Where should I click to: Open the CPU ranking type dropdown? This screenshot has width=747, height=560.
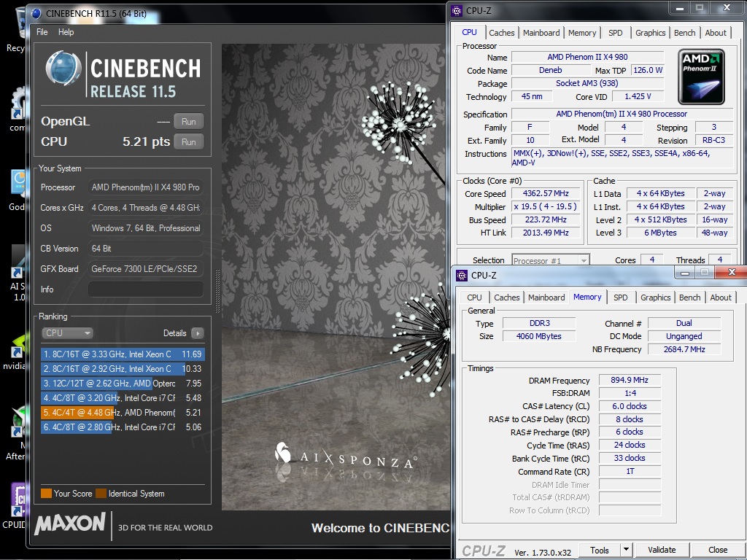[67, 333]
